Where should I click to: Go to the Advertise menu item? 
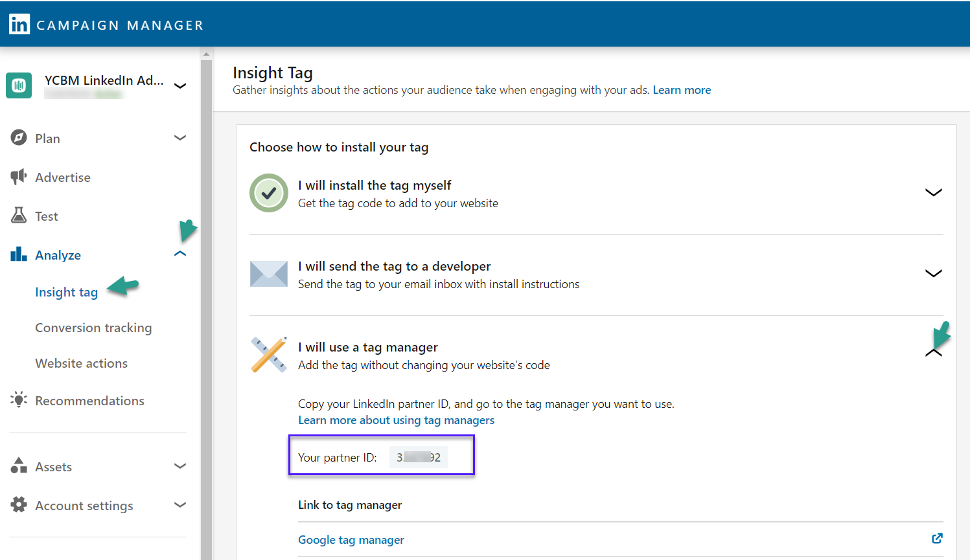coord(63,177)
